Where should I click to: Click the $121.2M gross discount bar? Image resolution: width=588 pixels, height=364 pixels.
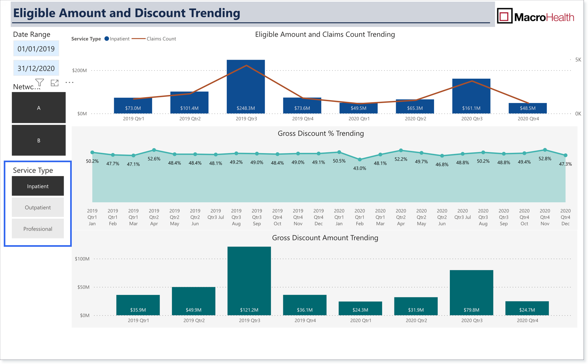(x=249, y=281)
